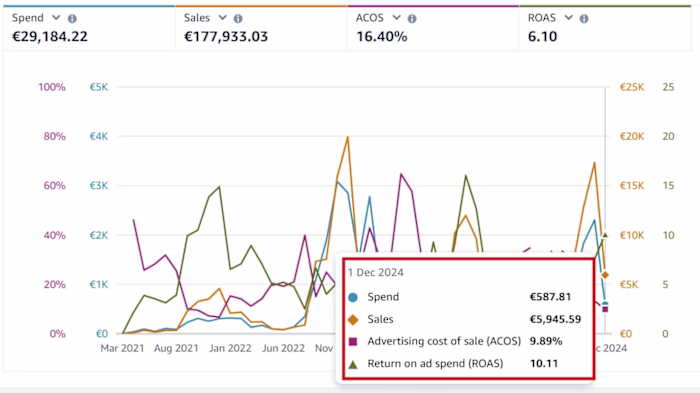Open the ACOS metric dropdown
700x393 pixels.
[396, 18]
